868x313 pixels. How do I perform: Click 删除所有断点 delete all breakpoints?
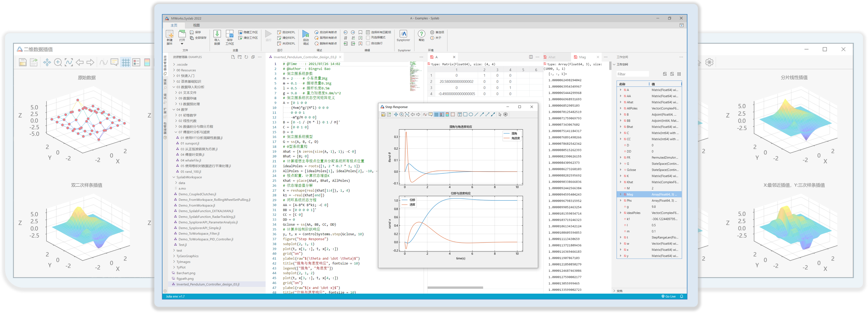326,43
